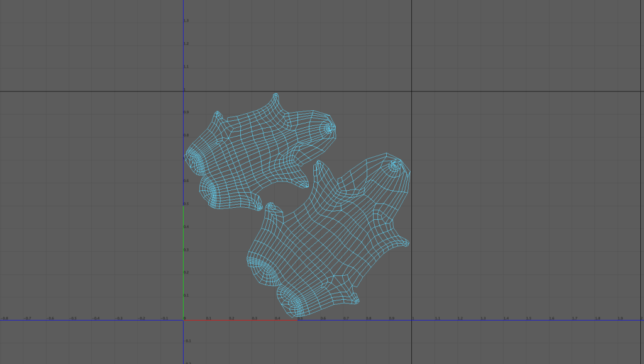Click the 1.5 label on the horizontal axis
Image resolution: width=644 pixels, height=364 pixels.
[x=528, y=318]
